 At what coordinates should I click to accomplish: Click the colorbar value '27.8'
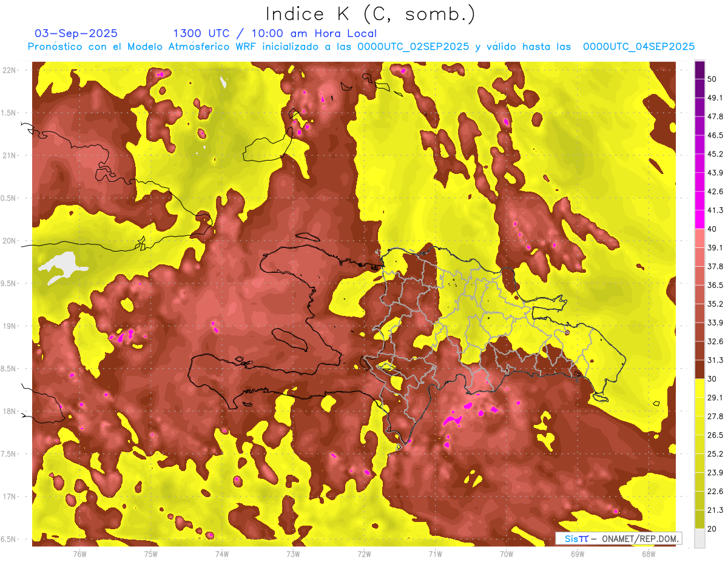pos(715,416)
